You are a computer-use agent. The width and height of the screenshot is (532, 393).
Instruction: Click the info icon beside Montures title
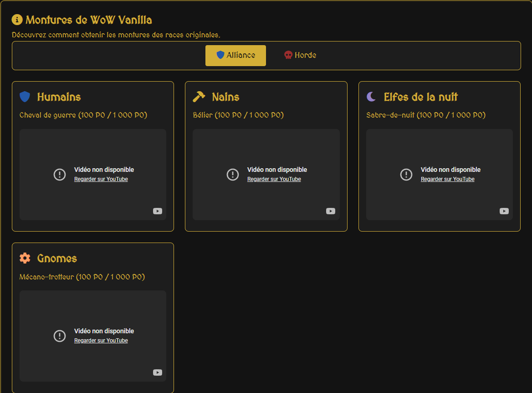click(17, 20)
